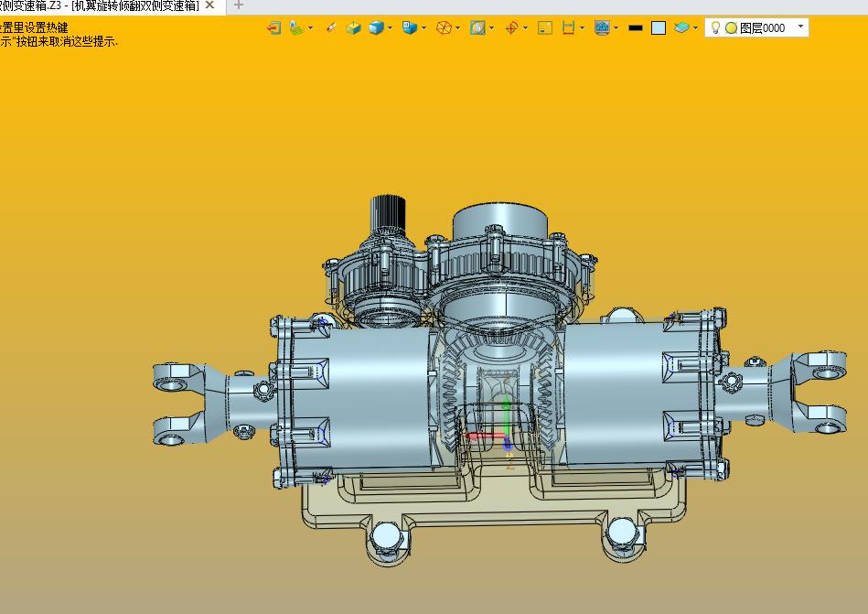
Task: Click the black line color swatch
Action: 636,28
